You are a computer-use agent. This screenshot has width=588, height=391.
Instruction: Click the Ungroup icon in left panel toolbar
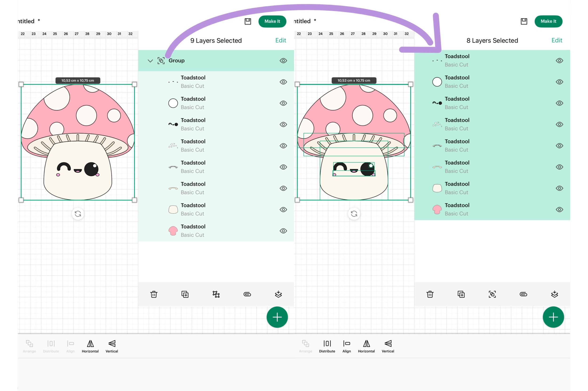(216, 294)
